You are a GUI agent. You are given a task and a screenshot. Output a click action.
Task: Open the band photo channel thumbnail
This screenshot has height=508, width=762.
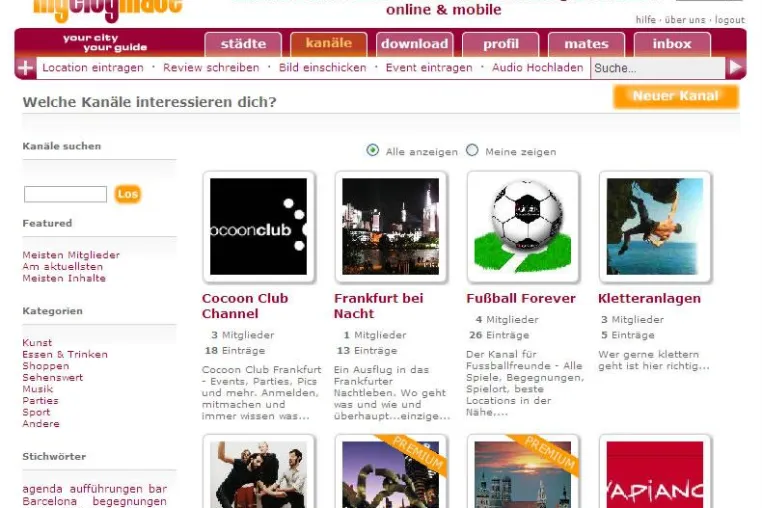[259, 472]
